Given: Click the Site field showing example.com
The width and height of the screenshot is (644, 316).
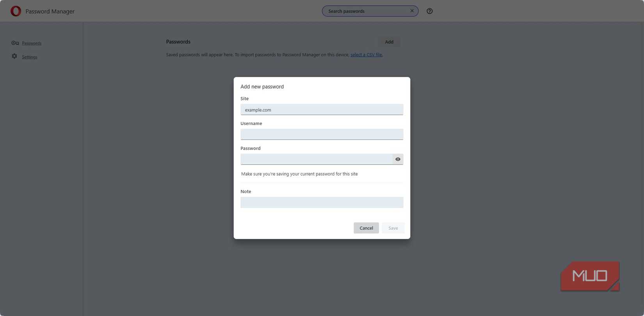Looking at the screenshot, I should (x=322, y=110).
